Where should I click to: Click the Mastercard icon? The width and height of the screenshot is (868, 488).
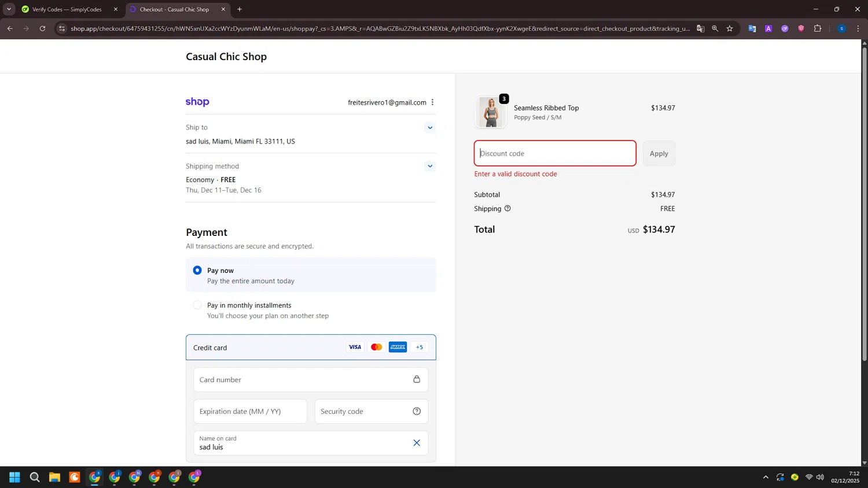click(376, 347)
